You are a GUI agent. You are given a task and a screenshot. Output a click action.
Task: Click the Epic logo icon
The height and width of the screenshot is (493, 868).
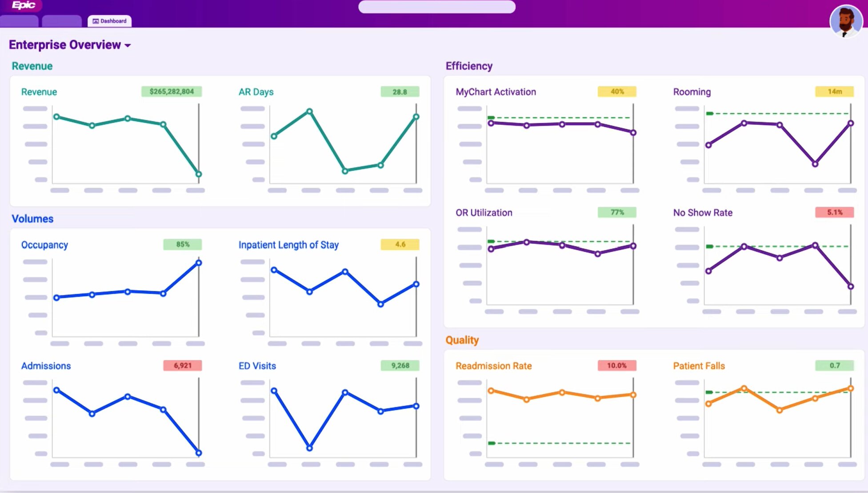(x=23, y=5)
